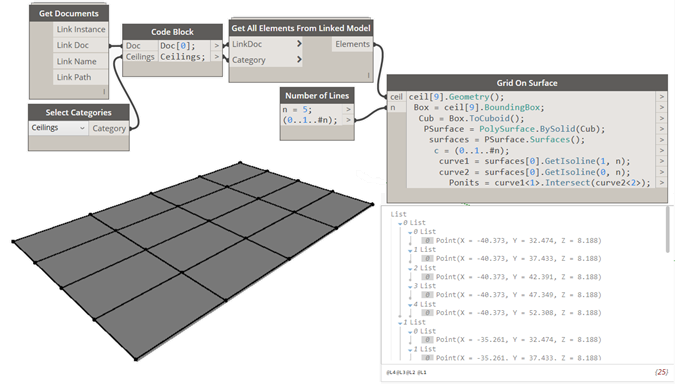This screenshot has width=684, height=392.
Task: Click the Elements output port
Action: point(352,44)
